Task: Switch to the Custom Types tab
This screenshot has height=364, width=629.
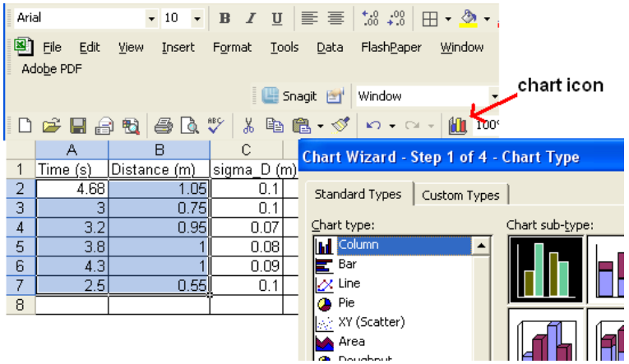Action: tap(460, 195)
